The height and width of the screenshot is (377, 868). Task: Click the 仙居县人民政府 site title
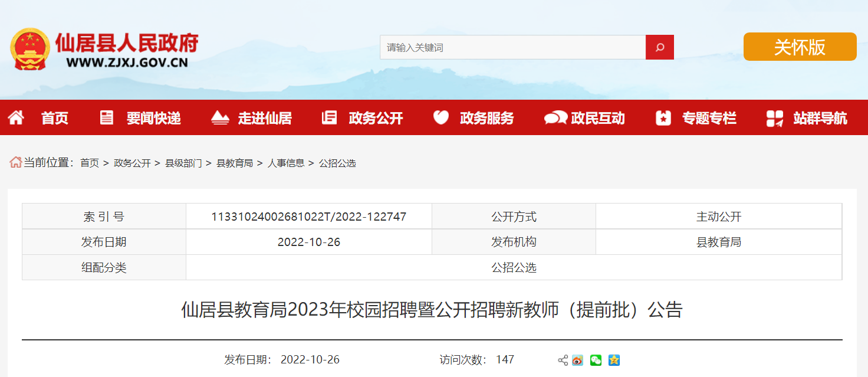127,43
